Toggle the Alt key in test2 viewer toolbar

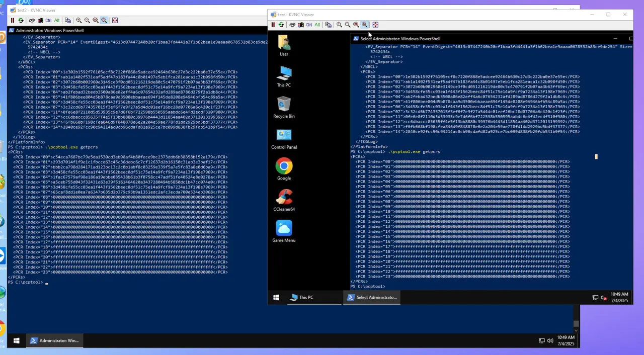point(57,21)
